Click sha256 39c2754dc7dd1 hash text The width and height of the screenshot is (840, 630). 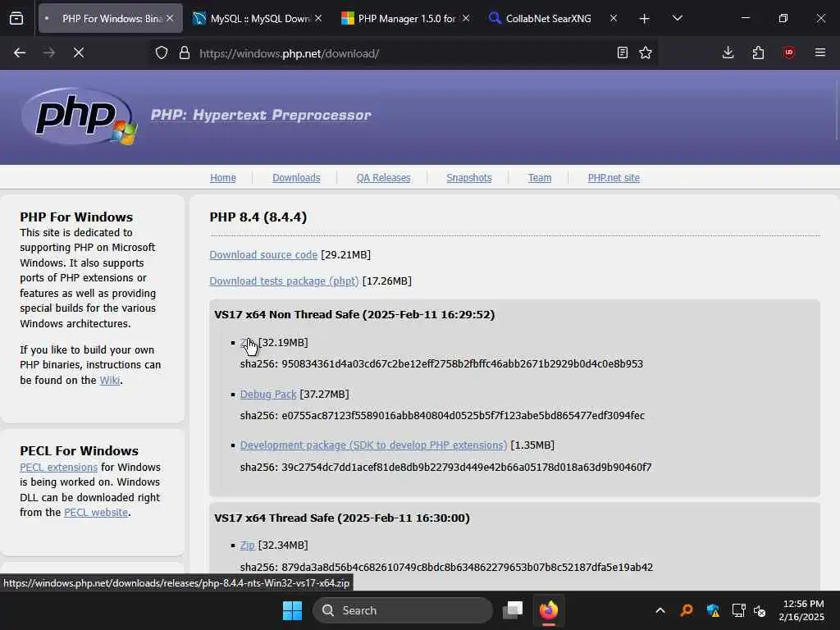445,467
